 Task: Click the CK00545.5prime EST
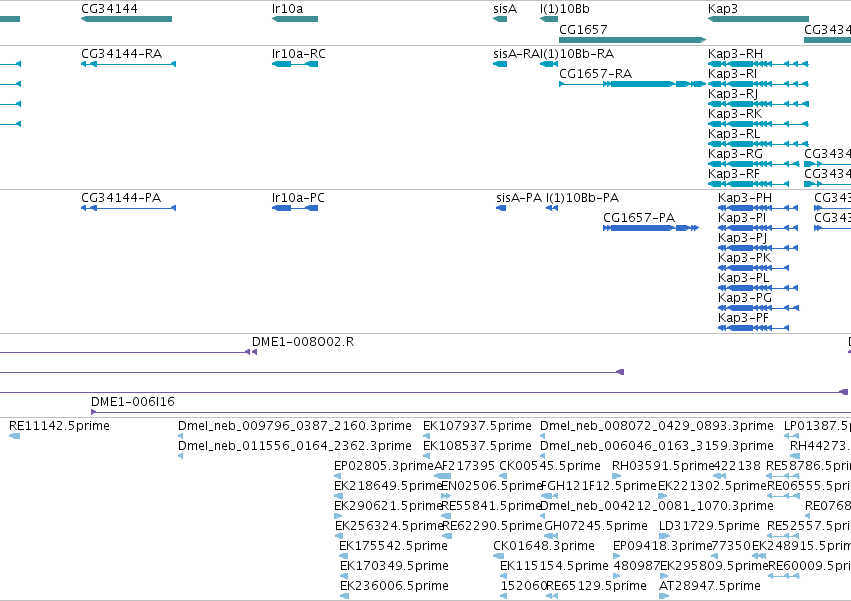coord(503,476)
